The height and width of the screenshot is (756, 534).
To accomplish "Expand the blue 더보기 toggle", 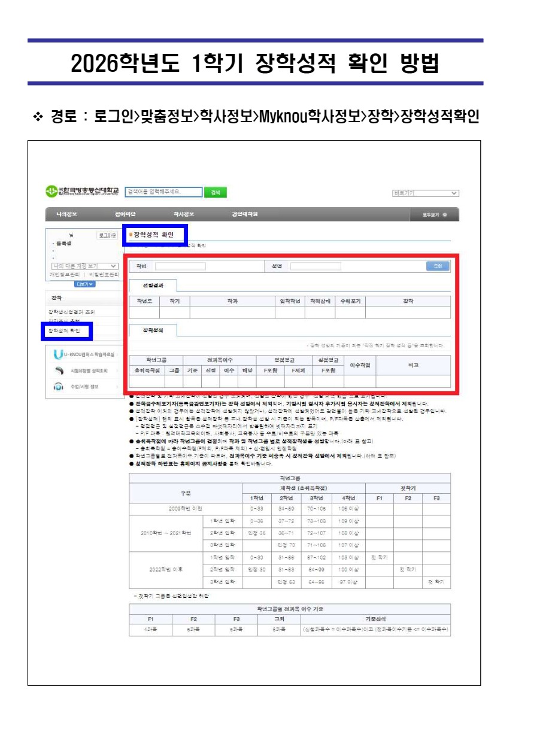I will pos(85,284).
